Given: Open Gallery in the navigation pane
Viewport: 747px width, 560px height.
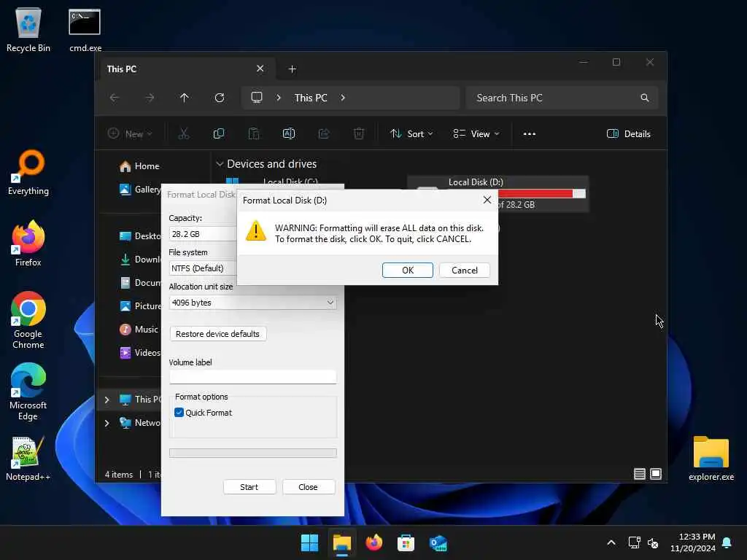Looking at the screenshot, I should click(x=140, y=189).
